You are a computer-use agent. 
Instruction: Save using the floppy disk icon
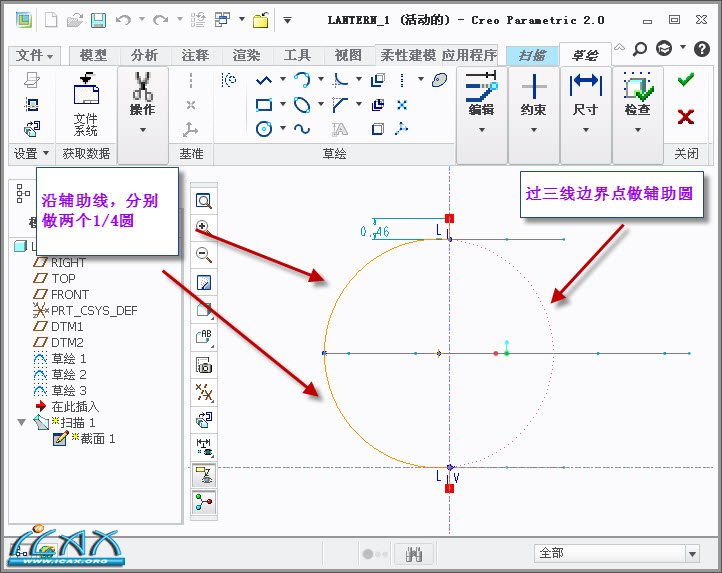(x=98, y=19)
